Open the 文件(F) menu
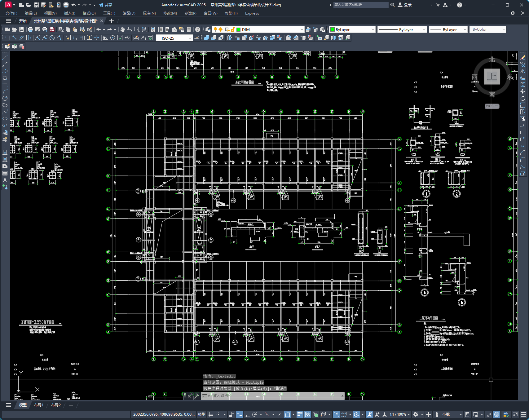This screenshot has height=420, width=529. (x=11, y=13)
